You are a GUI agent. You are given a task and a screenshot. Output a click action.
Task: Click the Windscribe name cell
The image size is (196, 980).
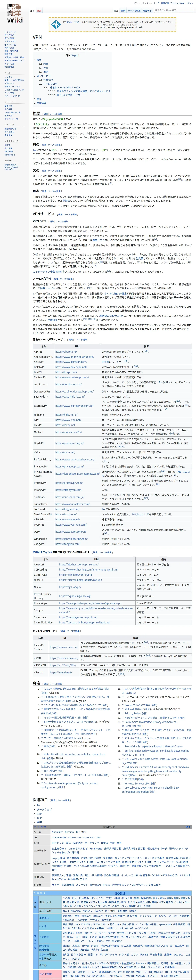(x=43, y=539)
